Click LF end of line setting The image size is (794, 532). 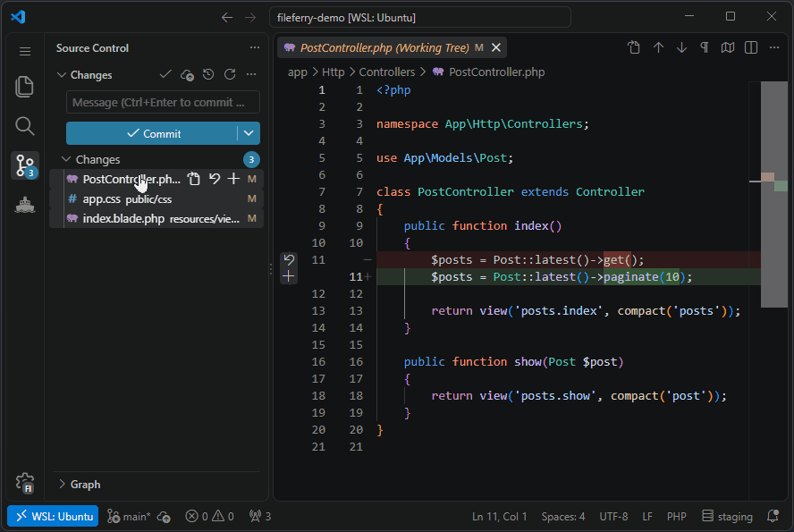[x=647, y=516]
